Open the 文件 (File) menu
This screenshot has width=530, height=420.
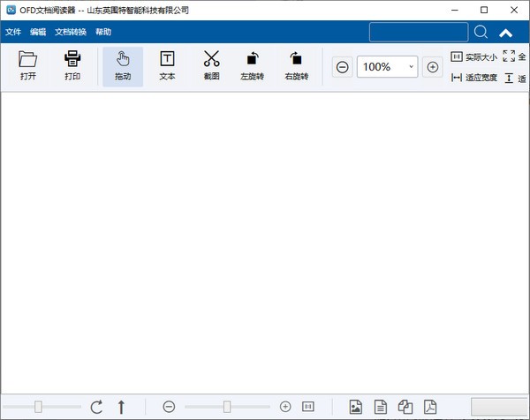[13, 33]
